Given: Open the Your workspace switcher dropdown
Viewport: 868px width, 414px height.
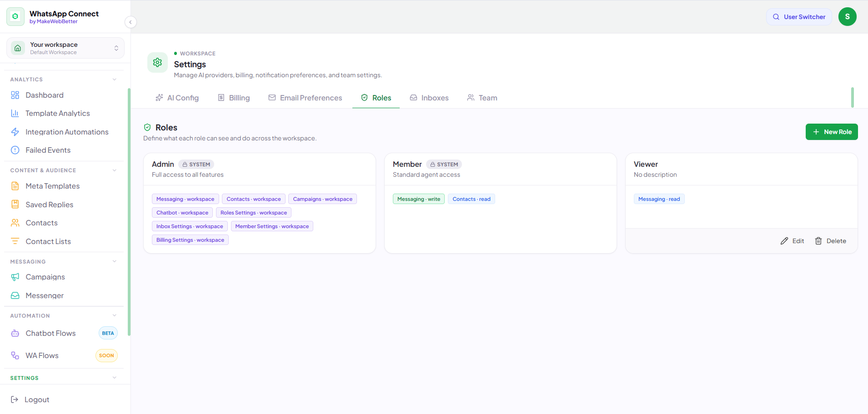Looking at the screenshot, I should click(x=65, y=48).
